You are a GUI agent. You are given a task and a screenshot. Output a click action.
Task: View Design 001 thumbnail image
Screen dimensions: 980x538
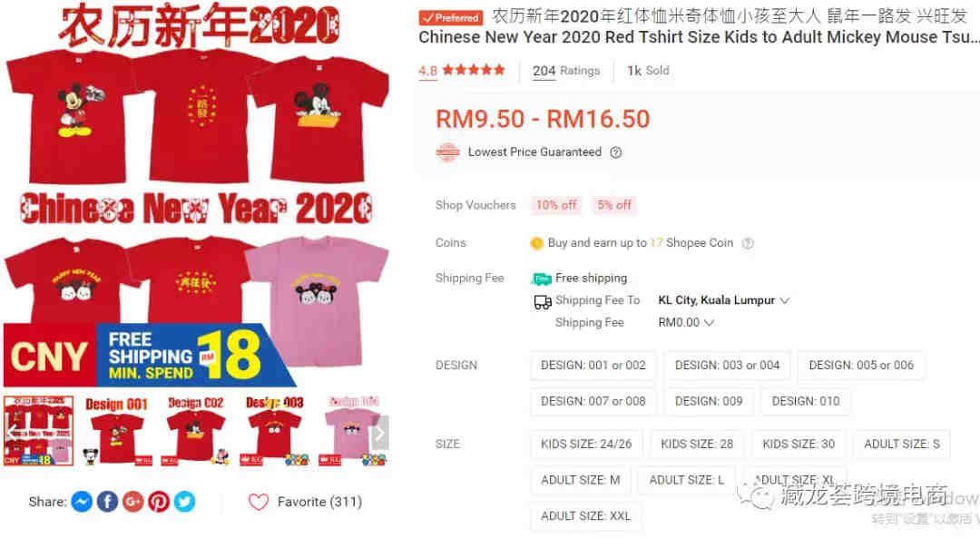pyautogui.click(x=117, y=431)
